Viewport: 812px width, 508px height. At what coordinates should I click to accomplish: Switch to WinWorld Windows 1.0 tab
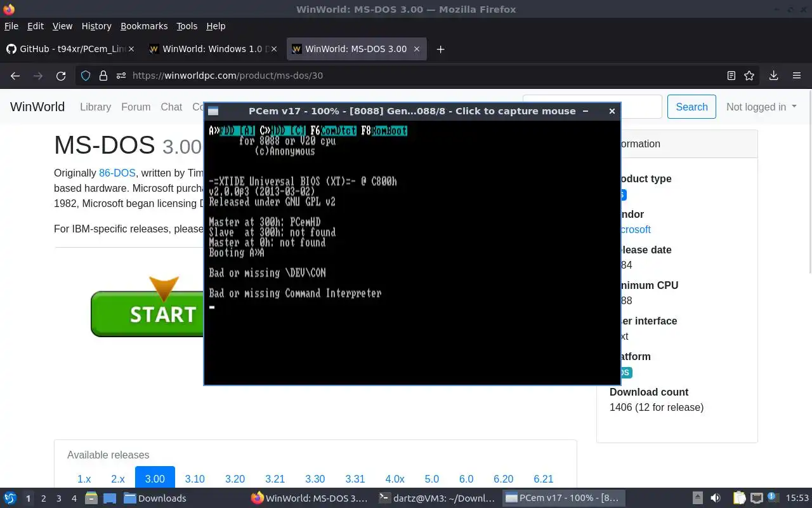click(x=214, y=49)
